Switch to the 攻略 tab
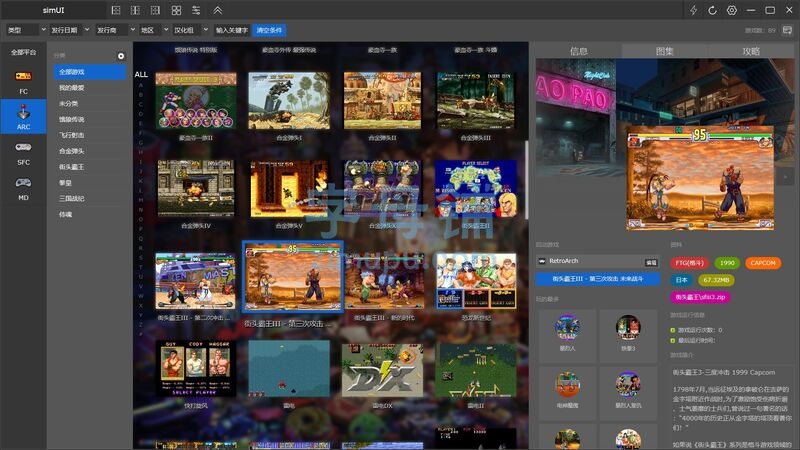Screen dimensions: 800x450 pos(751,51)
